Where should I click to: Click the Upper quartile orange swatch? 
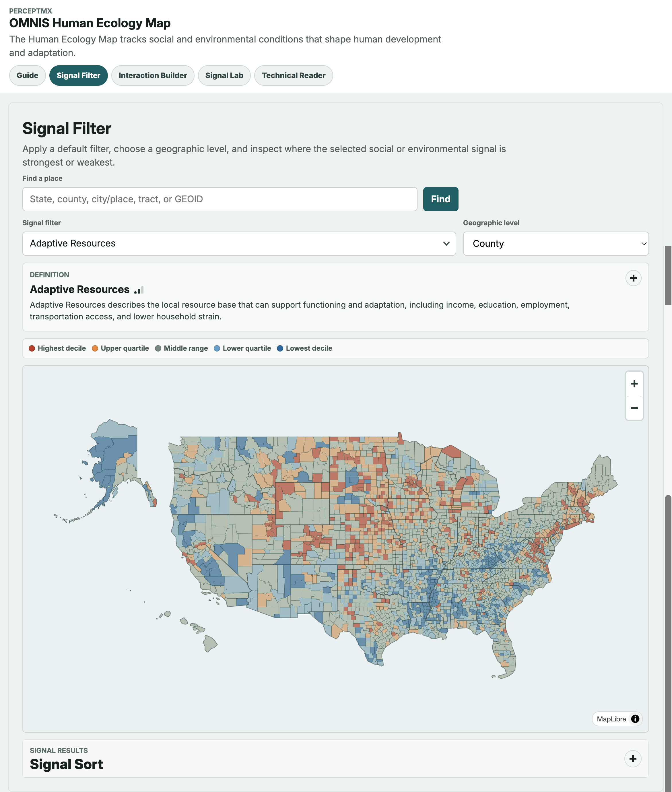95,348
